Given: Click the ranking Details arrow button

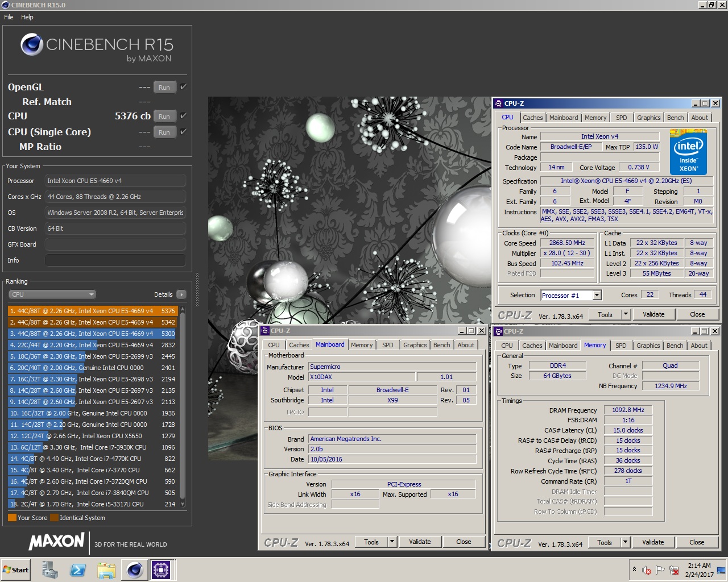Looking at the screenshot, I should point(181,294).
